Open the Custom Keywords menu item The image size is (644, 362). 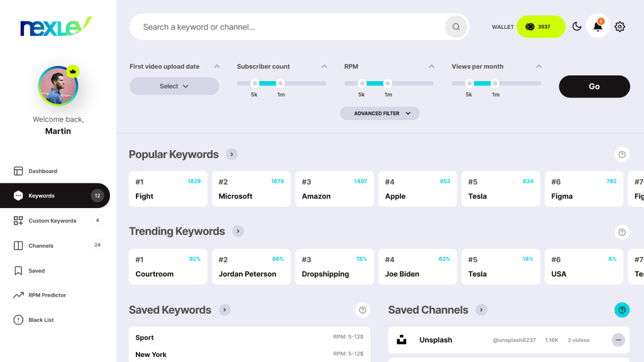[52, 221]
